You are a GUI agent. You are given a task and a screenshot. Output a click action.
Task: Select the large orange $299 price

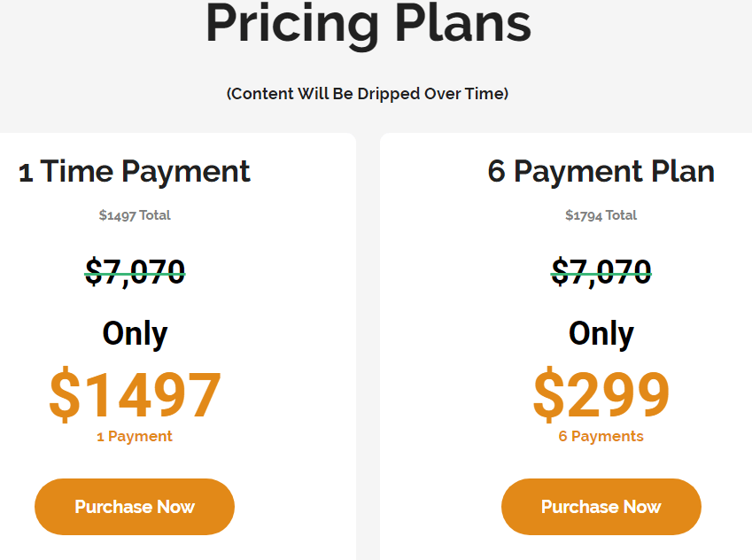pos(601,394)
